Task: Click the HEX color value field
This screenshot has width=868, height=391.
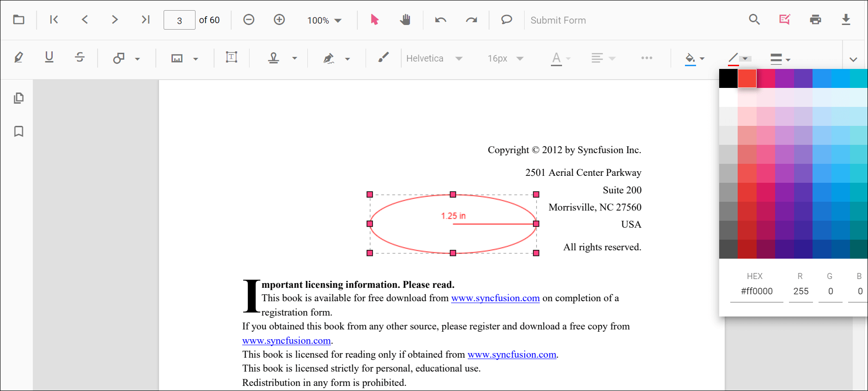Action: [757, 292]
